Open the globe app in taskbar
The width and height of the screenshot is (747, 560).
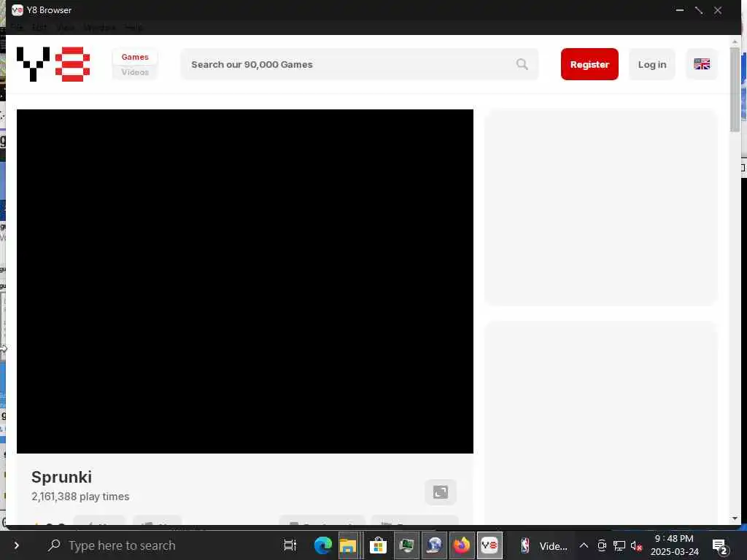434,545
